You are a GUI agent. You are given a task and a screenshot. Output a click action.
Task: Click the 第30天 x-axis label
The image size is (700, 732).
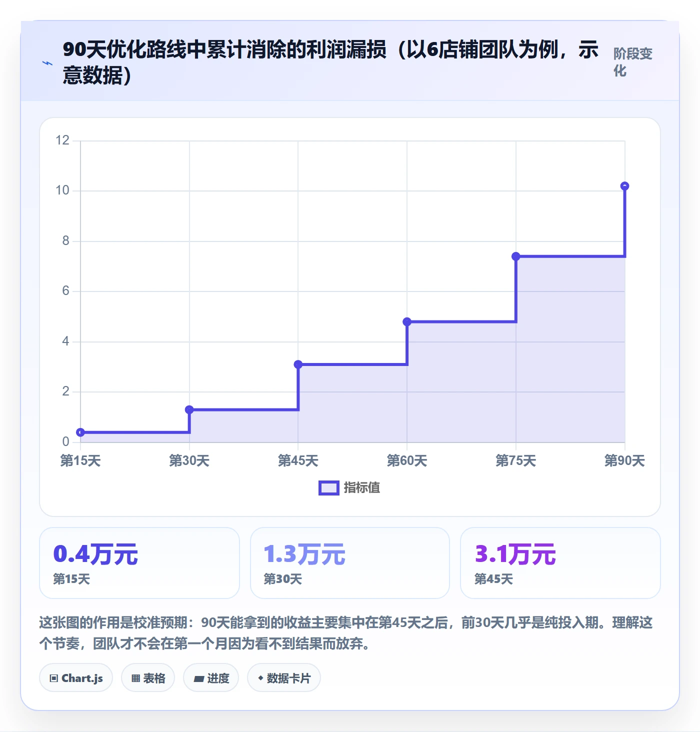(x=189, y=460)
